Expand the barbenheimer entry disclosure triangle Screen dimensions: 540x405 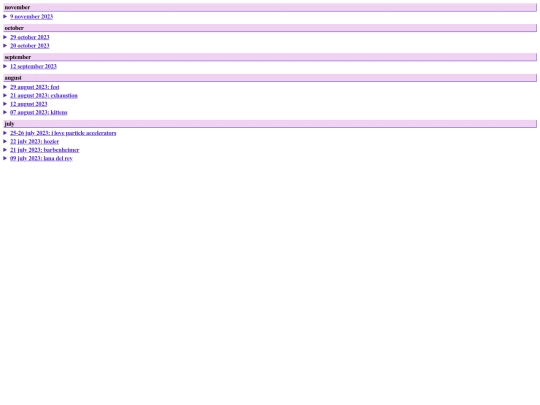click(5, 150)
